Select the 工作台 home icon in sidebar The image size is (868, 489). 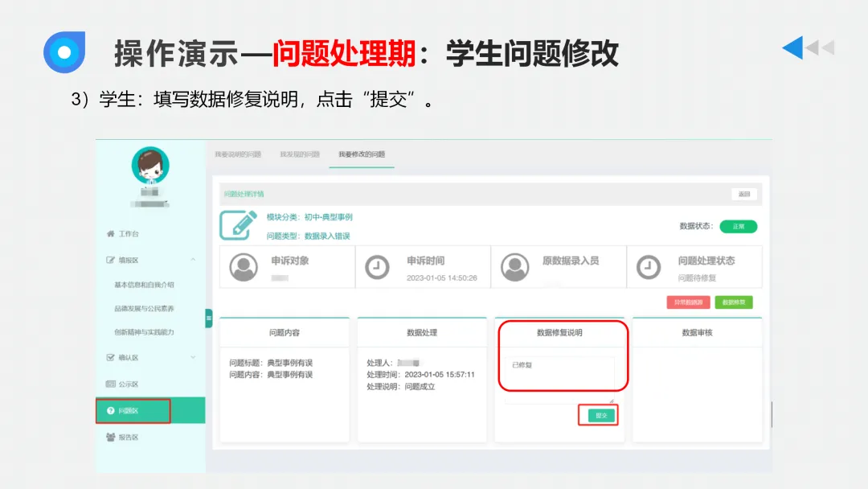[x=109, y=234]
